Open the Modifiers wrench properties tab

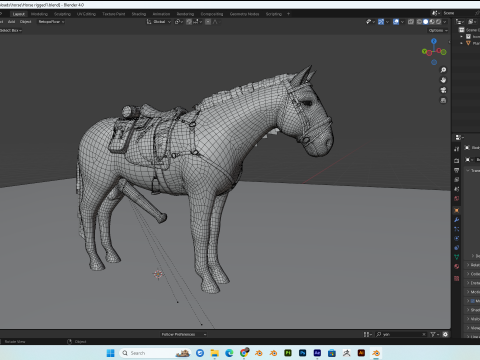tap(457, 220)
